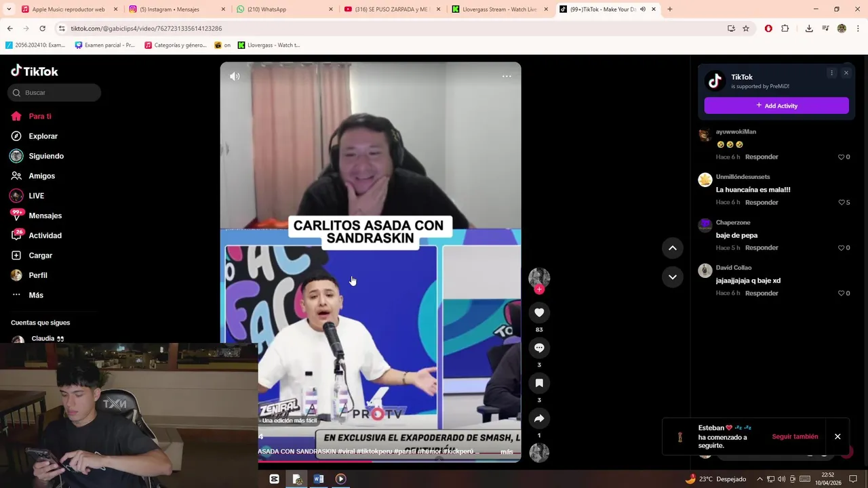Open the Actividad notifications
Image resolution: width=868 pixels, height=488 pixels.
point(36,236)
